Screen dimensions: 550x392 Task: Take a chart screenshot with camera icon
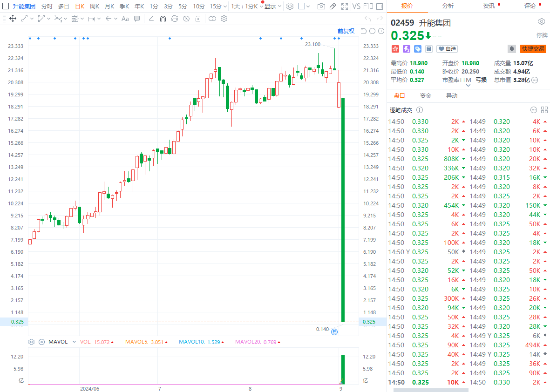(321, 7)
